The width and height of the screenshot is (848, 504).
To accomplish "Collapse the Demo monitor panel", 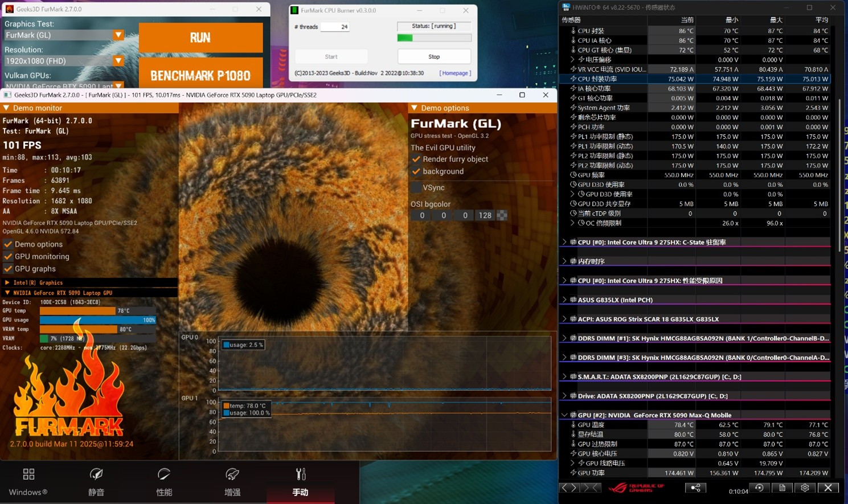I will point(7,108).
